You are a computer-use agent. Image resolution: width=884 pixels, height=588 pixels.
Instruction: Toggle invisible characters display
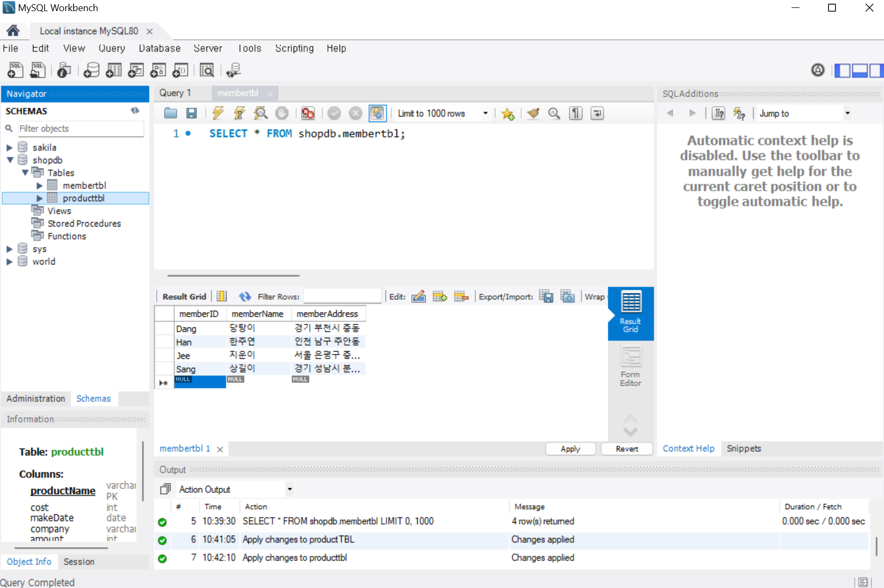point(576,113)
